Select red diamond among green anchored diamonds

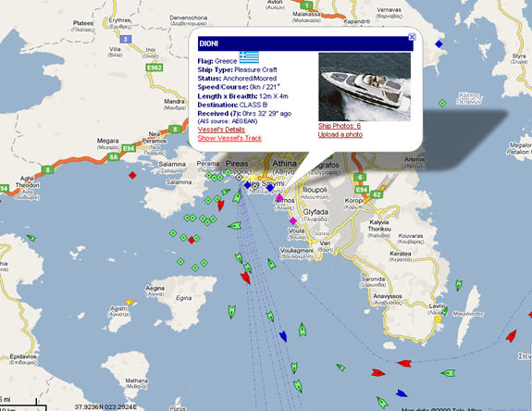click(192, 240)
